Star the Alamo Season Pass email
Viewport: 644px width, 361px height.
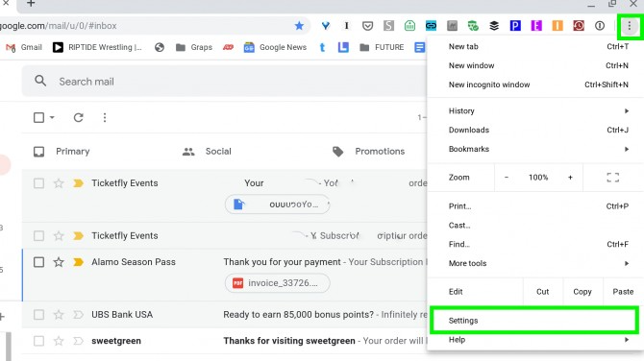click(59, 262)
